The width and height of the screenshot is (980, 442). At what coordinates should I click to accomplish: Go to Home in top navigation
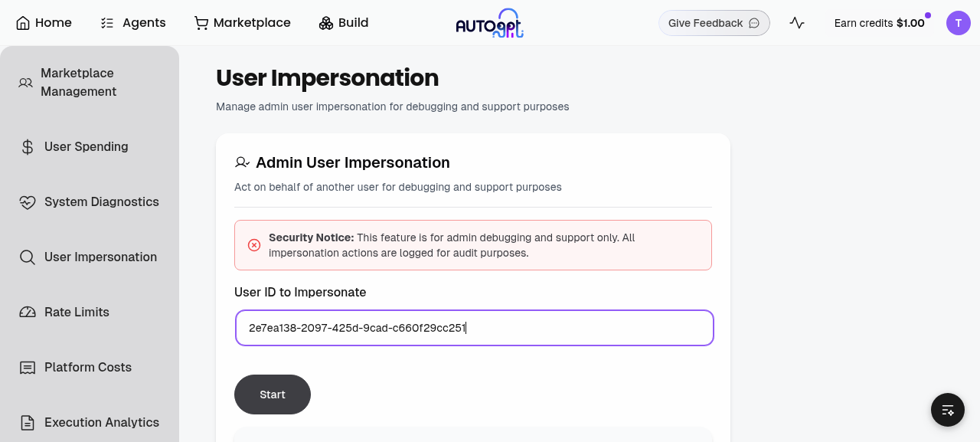pos(44,23)
